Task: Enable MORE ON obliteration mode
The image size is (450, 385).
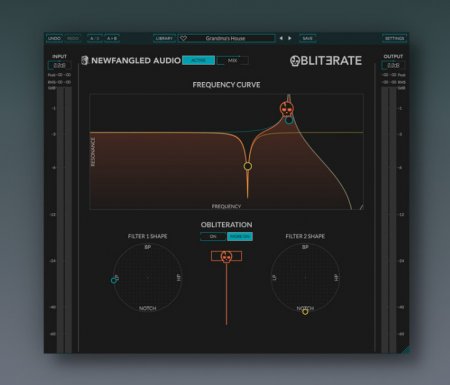Action: [x=240, y=236]
